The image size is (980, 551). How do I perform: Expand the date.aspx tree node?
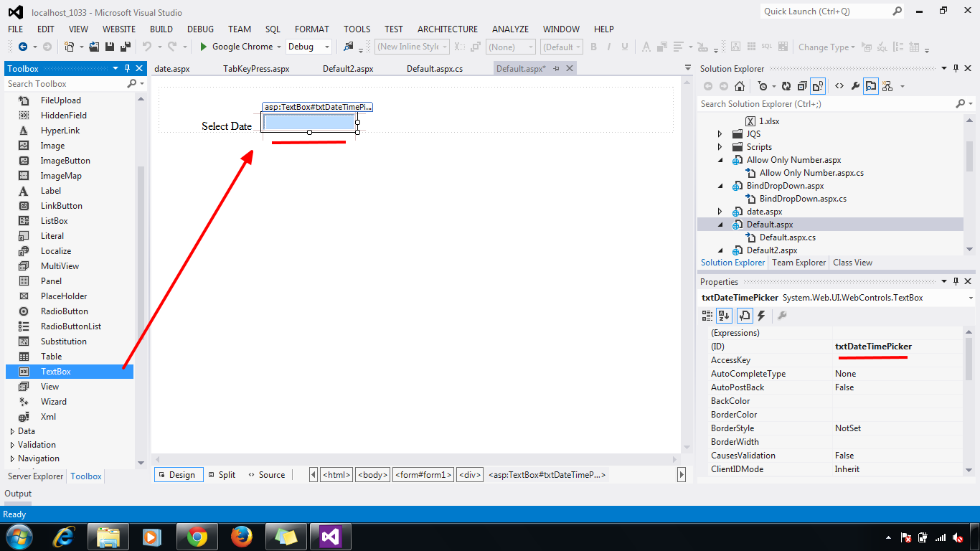coord(720,212)
